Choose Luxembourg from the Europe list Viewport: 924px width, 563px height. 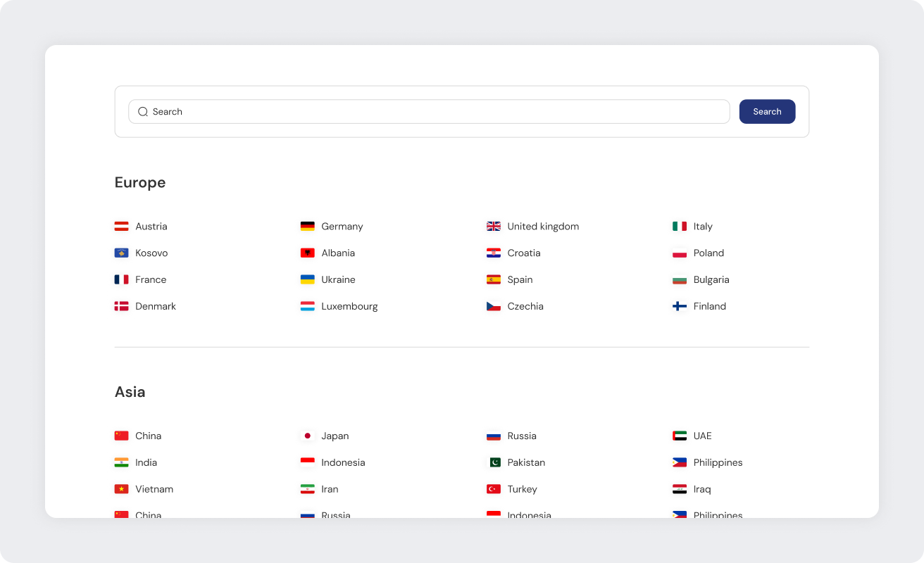349,307
